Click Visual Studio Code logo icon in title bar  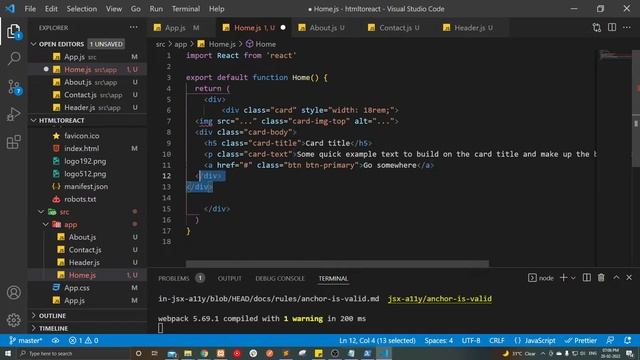(x=10, y=9)
